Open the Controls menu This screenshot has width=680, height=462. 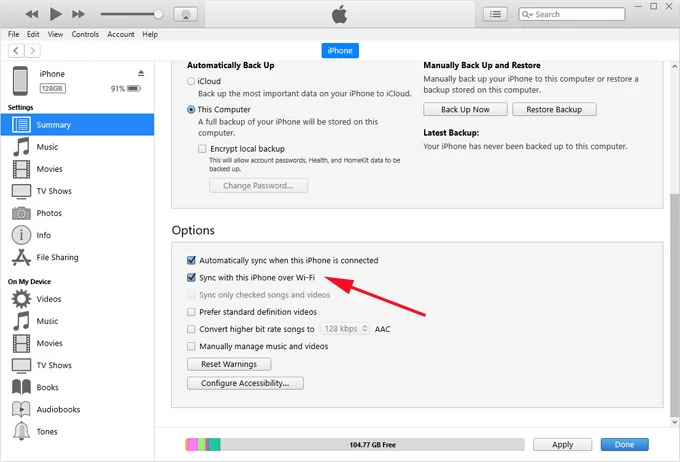85,34
